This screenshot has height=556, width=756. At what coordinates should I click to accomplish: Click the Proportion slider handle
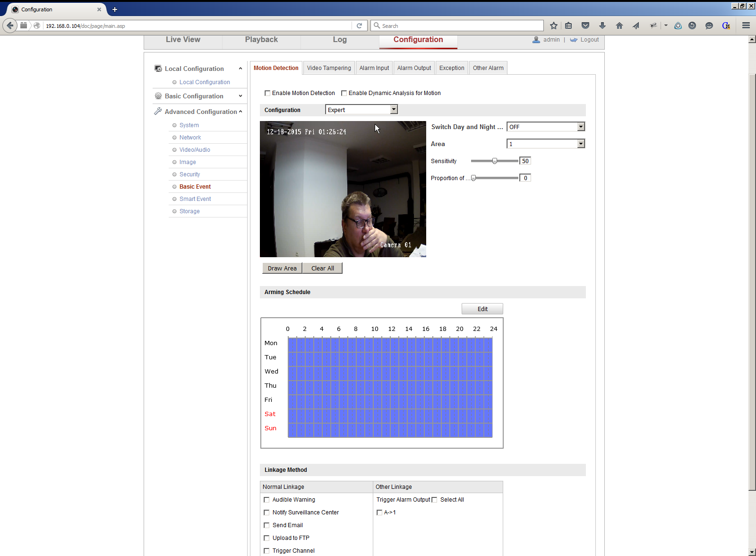(x=473, y=178)
